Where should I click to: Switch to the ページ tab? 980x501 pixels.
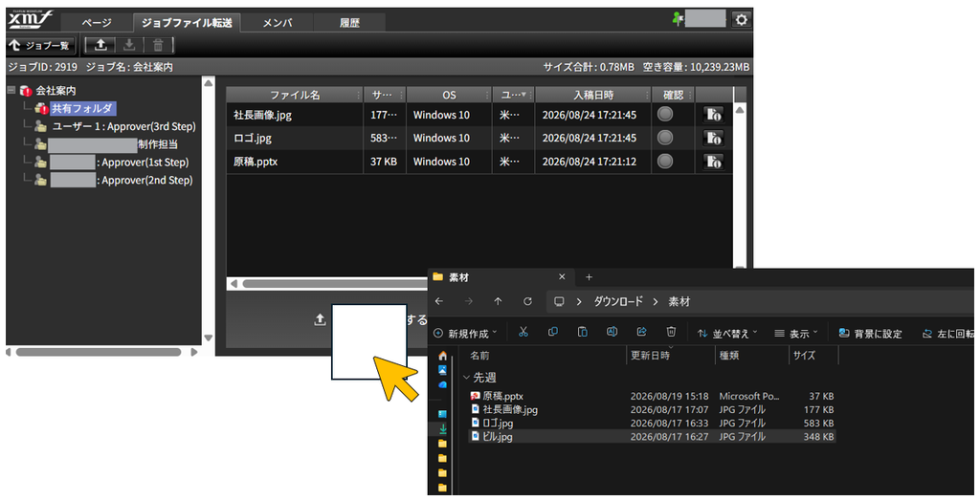(x=97, y=23)
